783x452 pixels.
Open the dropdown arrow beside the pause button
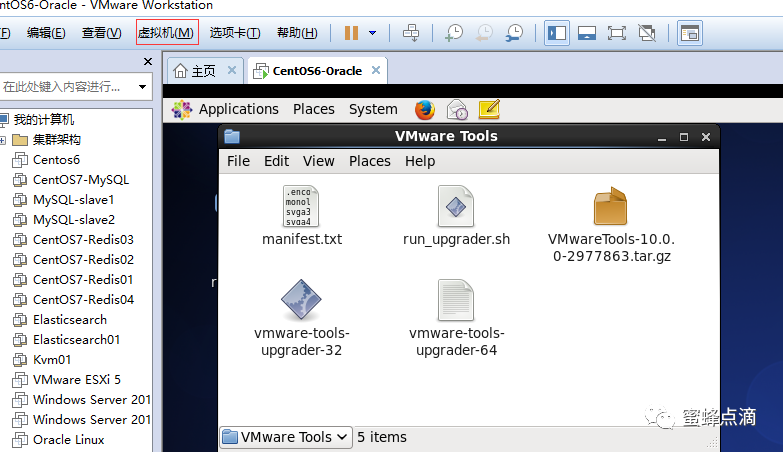coord(373,33)
